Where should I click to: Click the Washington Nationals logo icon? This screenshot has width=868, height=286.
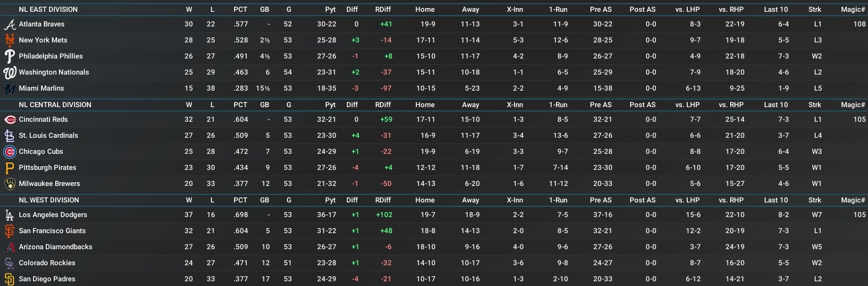(9, 72)
